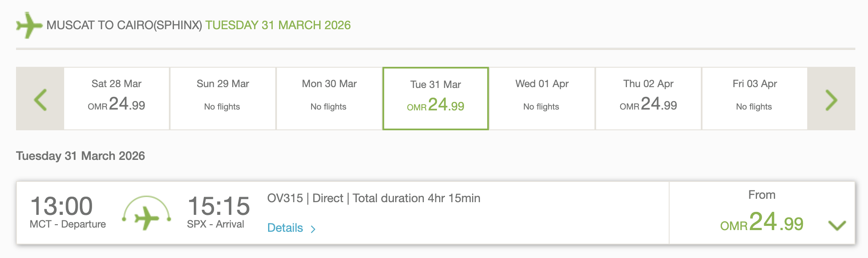Select the Sun 29 Mar date tab
868x258 pixels.
click(x=223, y=98)
